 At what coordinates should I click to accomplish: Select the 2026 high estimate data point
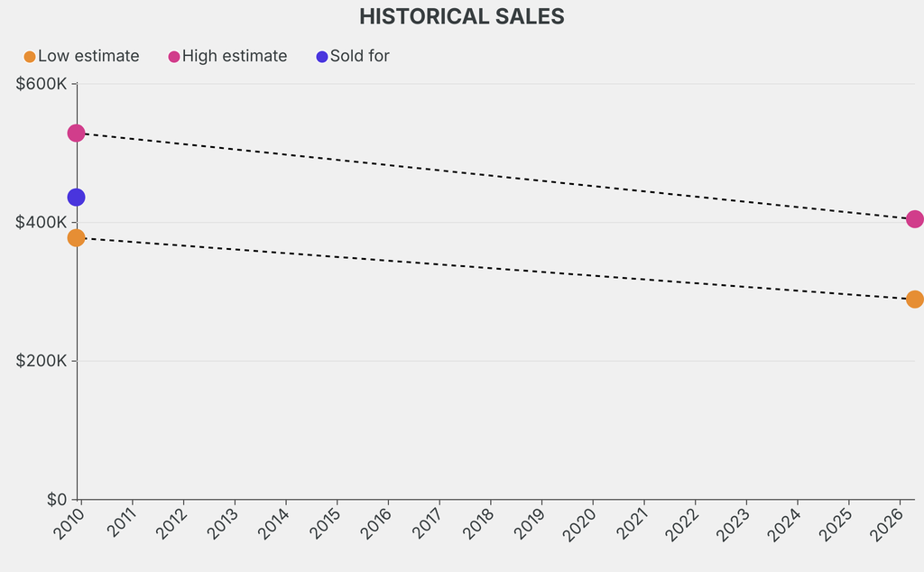click(x=914, y=219)
